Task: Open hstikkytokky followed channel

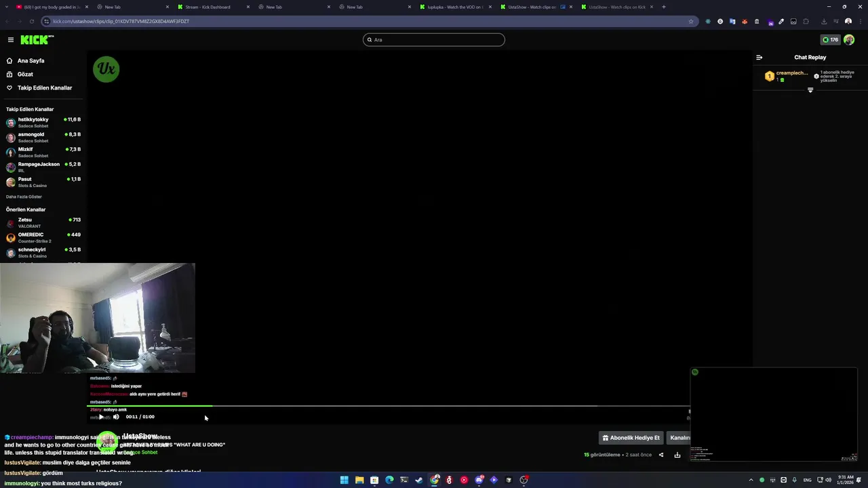Action: coord(43,122)
